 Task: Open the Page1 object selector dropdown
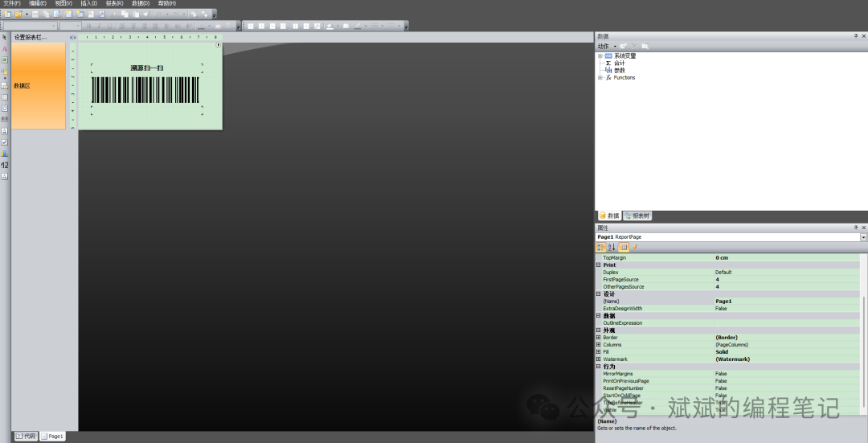[863, 237]
